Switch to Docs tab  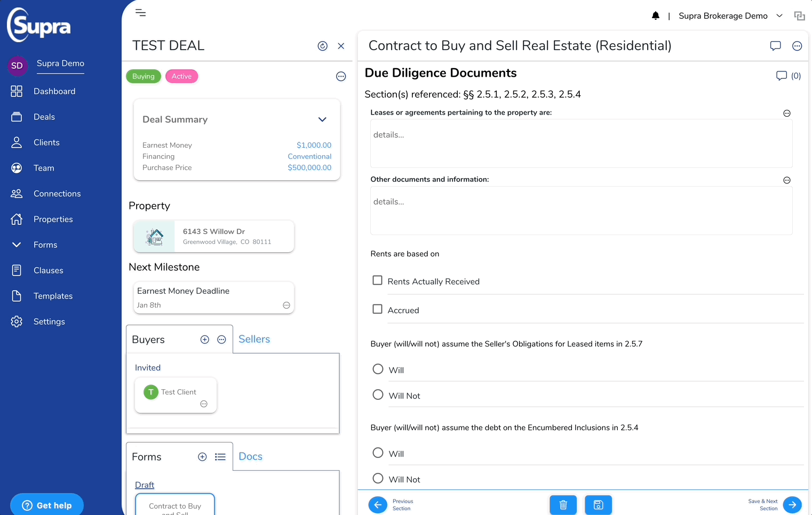point(250,456)
